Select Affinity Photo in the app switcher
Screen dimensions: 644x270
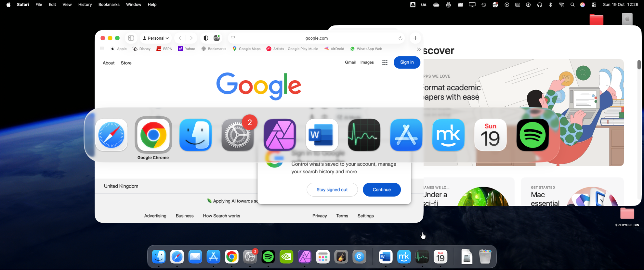[x=280, y=135]
